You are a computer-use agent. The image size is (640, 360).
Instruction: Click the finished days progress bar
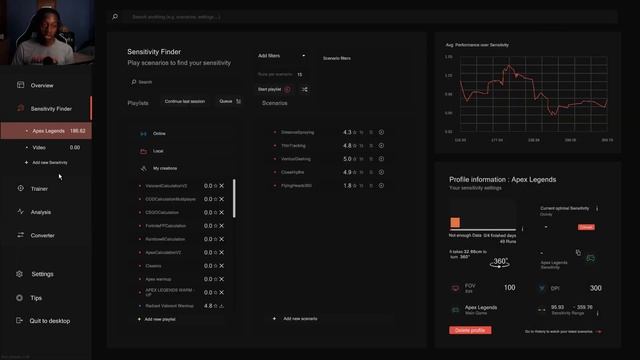click(483, 230)
